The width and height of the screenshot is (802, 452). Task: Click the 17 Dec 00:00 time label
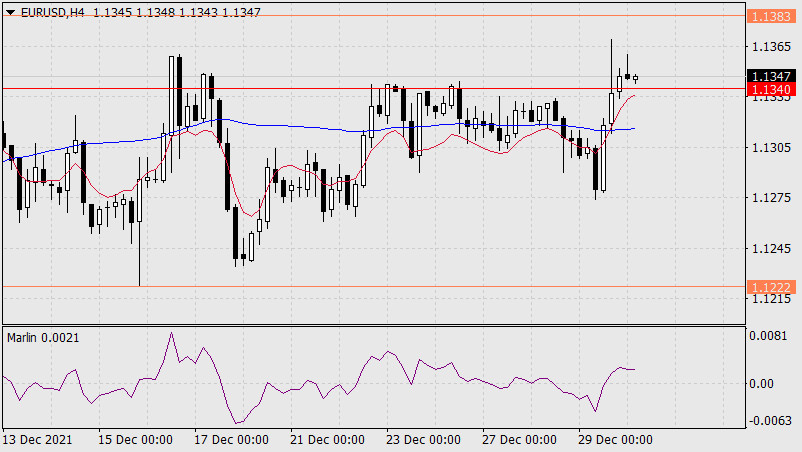click(x=231, y=440)
